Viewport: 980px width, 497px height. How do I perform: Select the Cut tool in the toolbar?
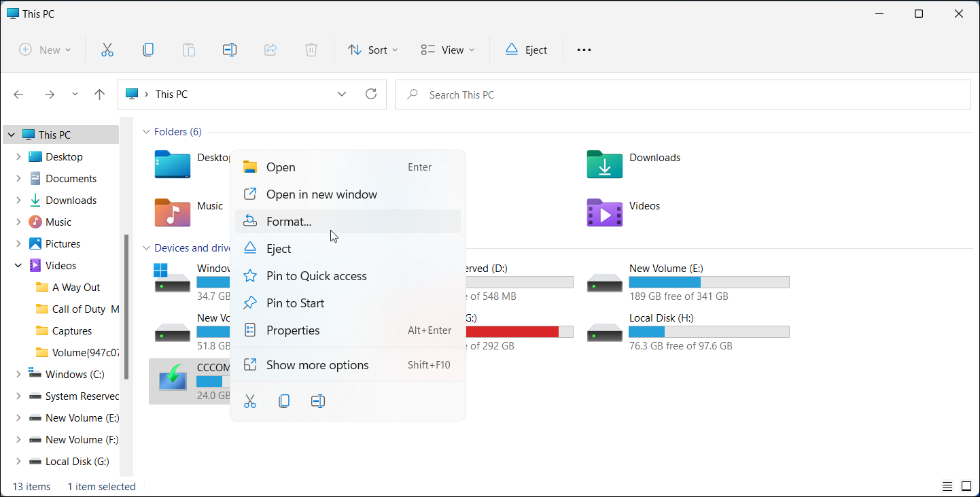pos(107,49)
